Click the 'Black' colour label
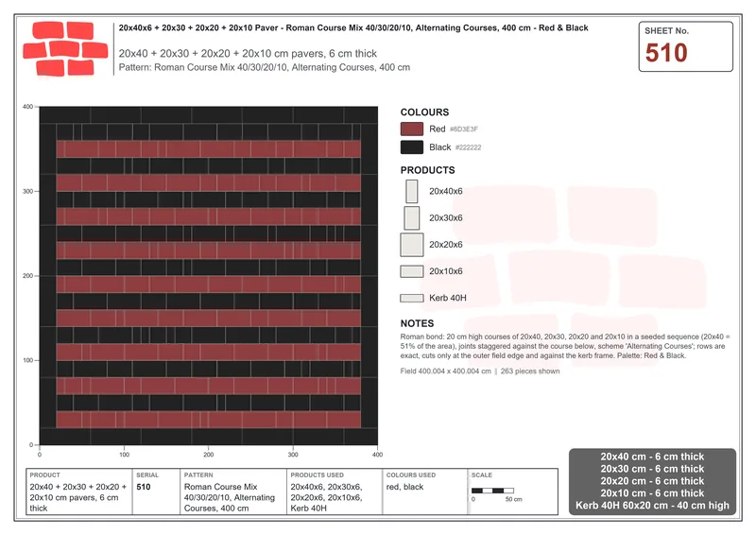The image size is (756, 535). (439, 147)
